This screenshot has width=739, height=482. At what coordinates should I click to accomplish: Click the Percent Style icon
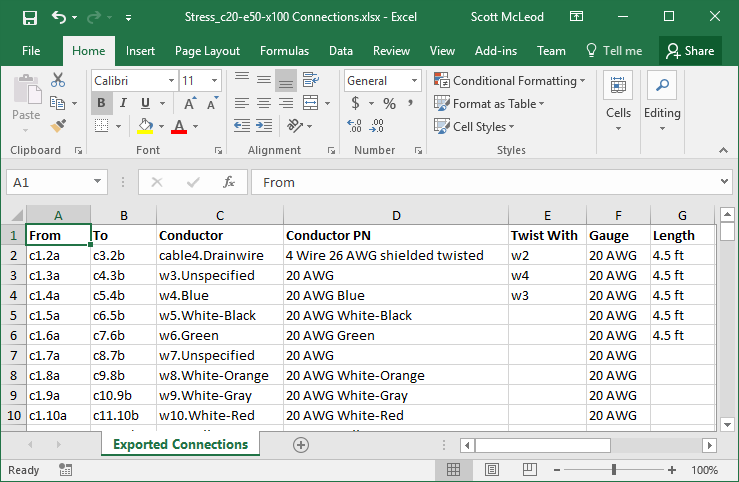389,103
